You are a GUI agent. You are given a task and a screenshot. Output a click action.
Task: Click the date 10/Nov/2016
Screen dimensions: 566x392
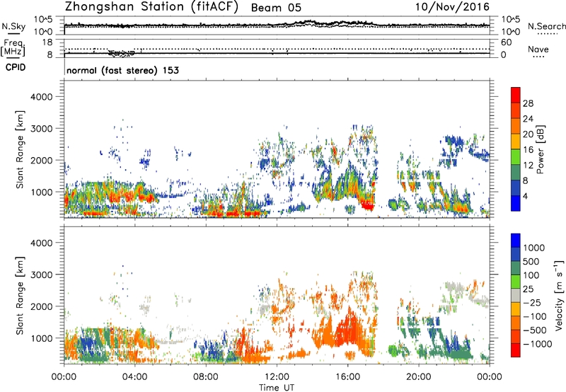[x=452, y=7]
